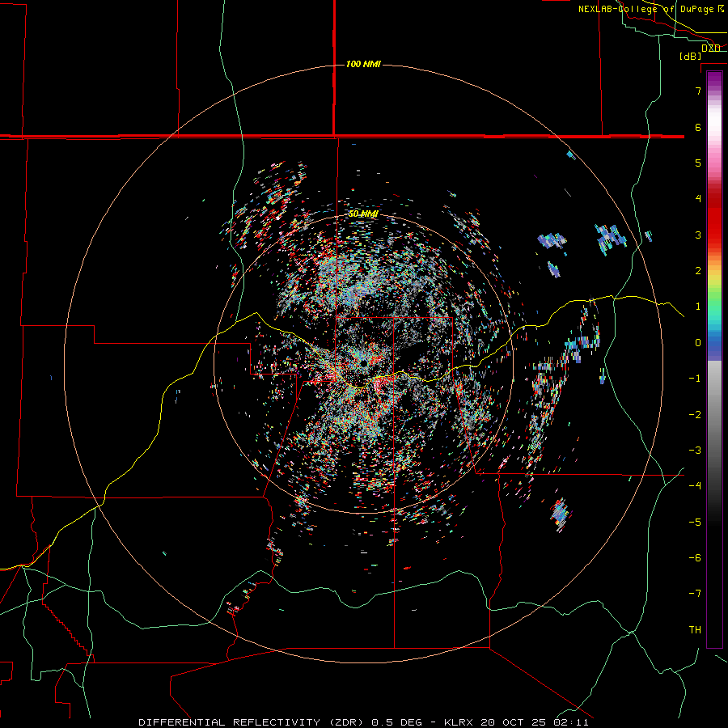The image size is (728, 728).
Task: Click the '0' value on color scale
Action: (x=698, y=343)
